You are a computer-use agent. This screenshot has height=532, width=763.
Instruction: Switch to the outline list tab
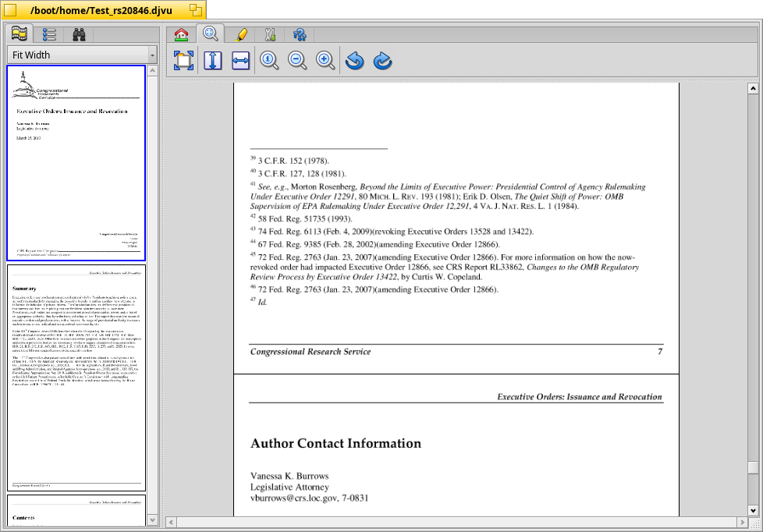[x=49, y=34]
